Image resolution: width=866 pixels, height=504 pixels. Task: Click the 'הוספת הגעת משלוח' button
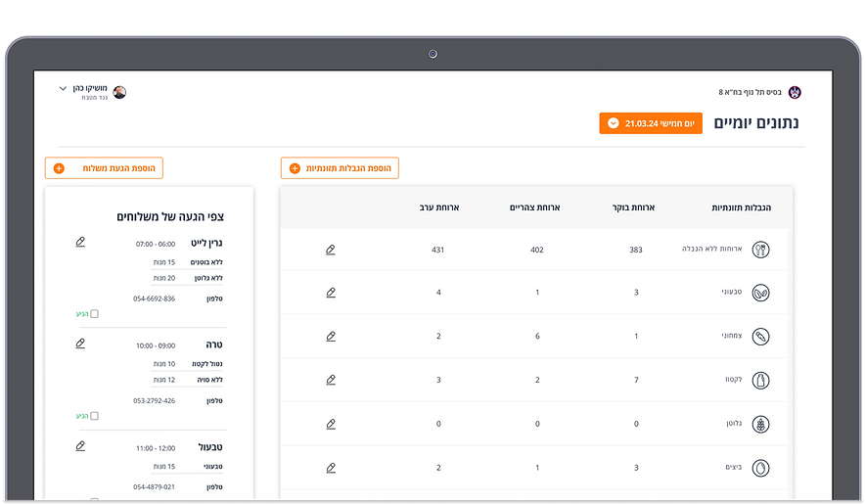point(104,168)
